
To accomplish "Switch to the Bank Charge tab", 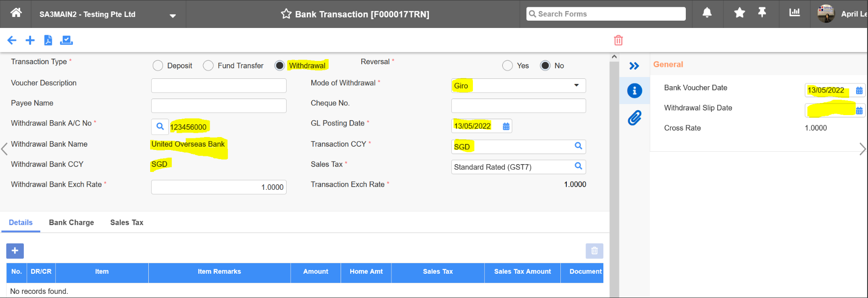I will pos(71,222).
